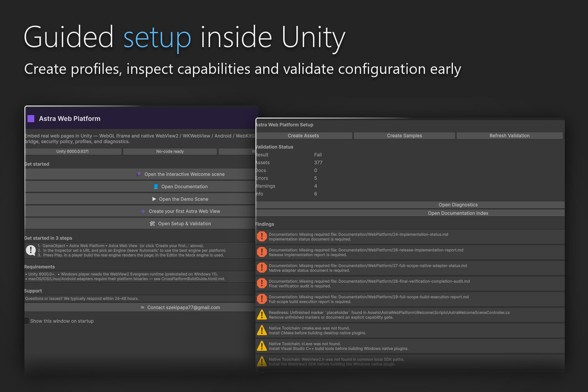Click the Result value Fail

pyautogui.click(x=318, y=155)
